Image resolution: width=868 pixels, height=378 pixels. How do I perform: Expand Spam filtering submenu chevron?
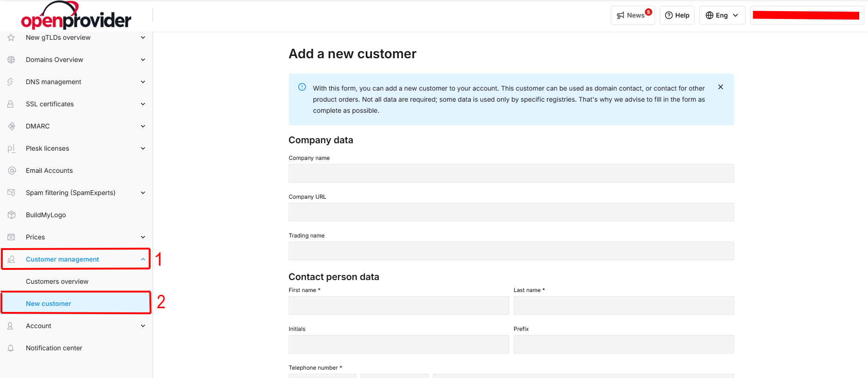coord(143,193)
